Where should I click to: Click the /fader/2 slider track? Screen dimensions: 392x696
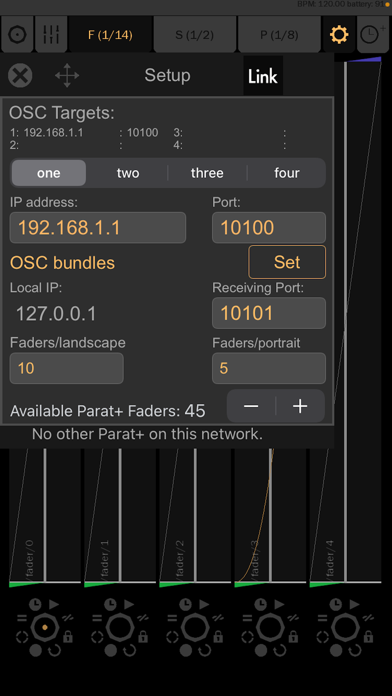pyautogui.click(x=195, y=515)
